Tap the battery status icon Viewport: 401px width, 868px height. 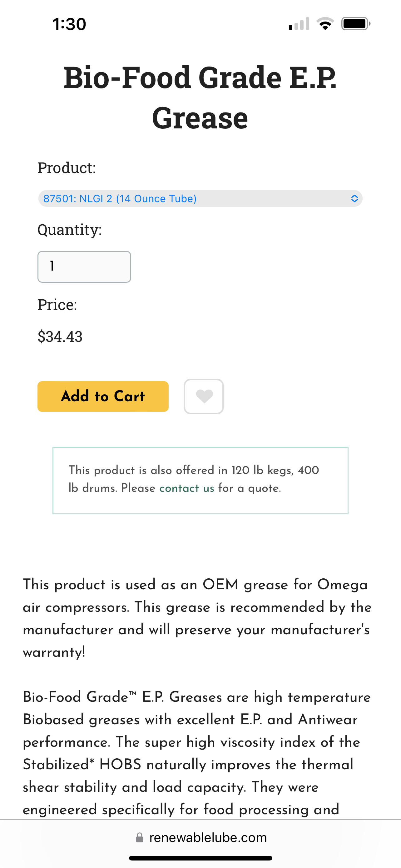[x=356, y=24]
